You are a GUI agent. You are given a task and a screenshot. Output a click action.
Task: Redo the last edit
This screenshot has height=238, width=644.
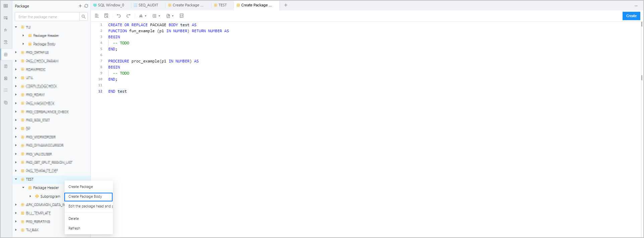point(128,16)
